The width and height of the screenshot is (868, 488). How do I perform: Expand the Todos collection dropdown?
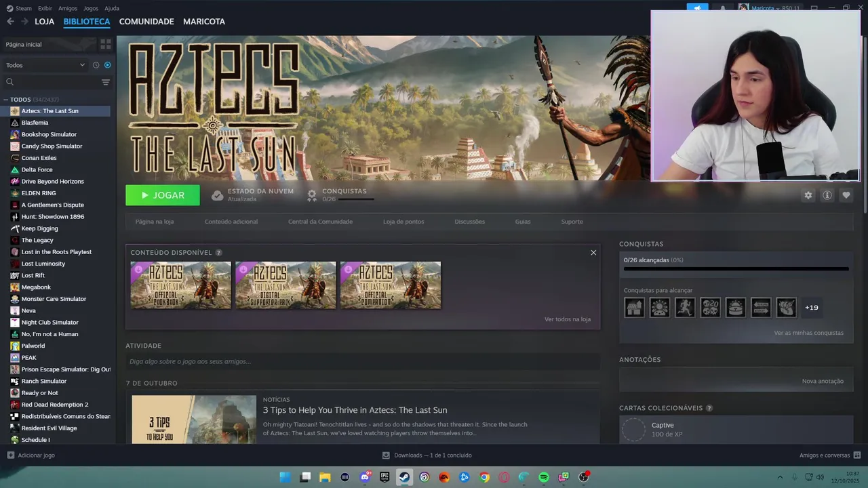(x=45, y=65)
